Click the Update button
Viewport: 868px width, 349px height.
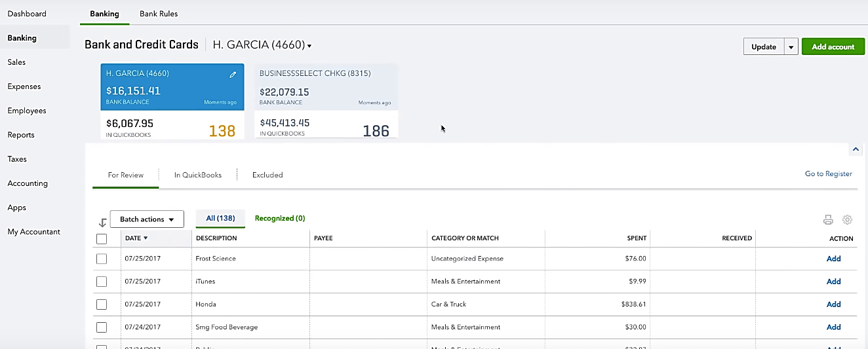[764, 47]
